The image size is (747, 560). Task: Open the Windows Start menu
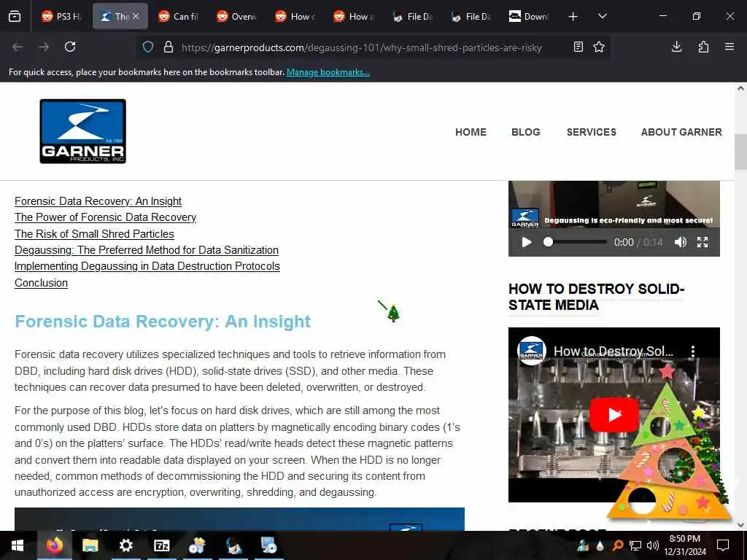coord(18,545)
